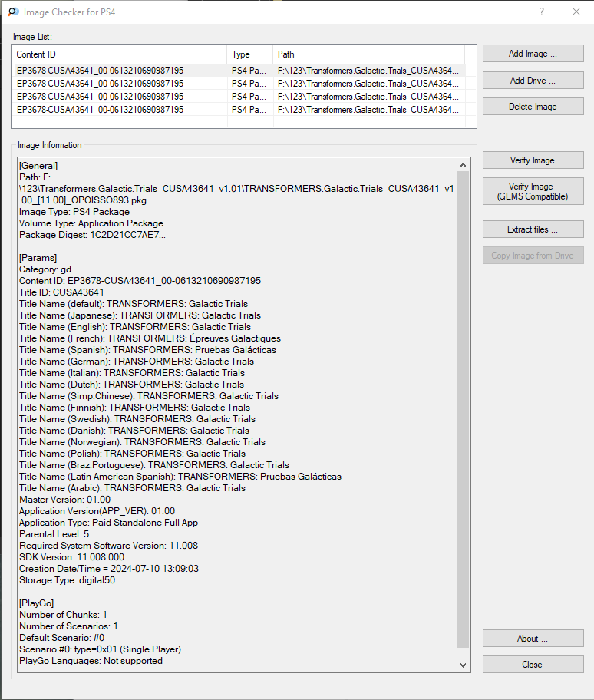Click the 'Number of Scenarios: 1' line
The image size is (594, 700).
[68, 626]
